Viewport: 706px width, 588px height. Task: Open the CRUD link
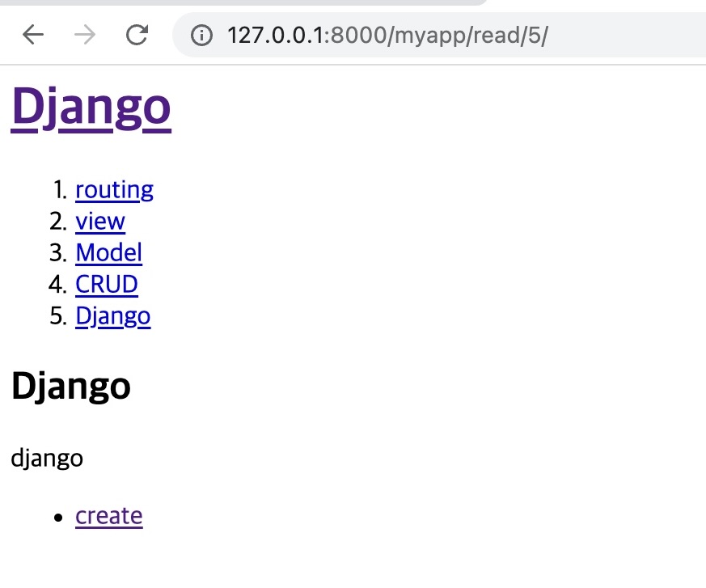click(x=106, y=284)
